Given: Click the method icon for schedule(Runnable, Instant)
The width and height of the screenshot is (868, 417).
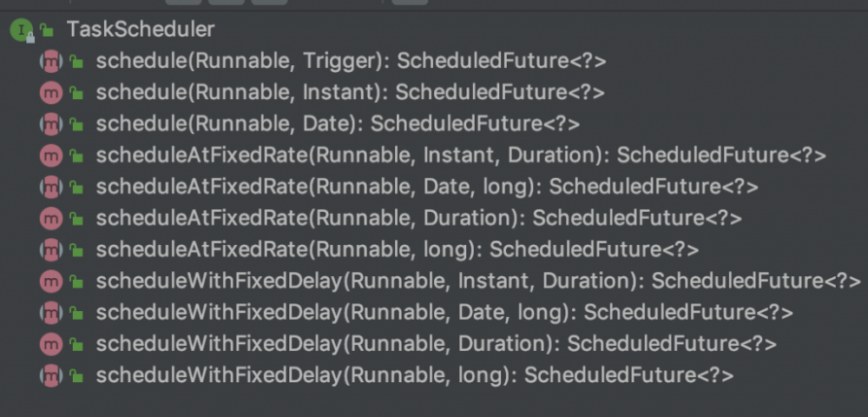Looking at the screenshot, I should [x=51, y=92].
